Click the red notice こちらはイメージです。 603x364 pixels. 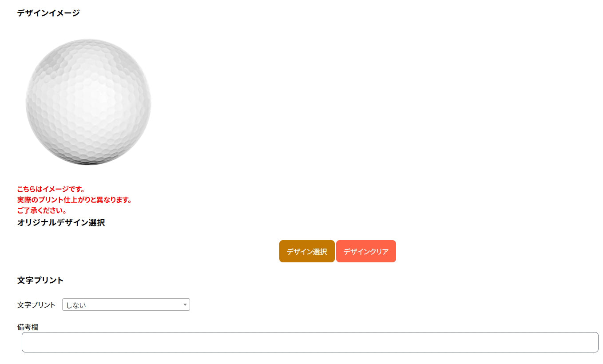pyautogui.click(x=51, y=189)
